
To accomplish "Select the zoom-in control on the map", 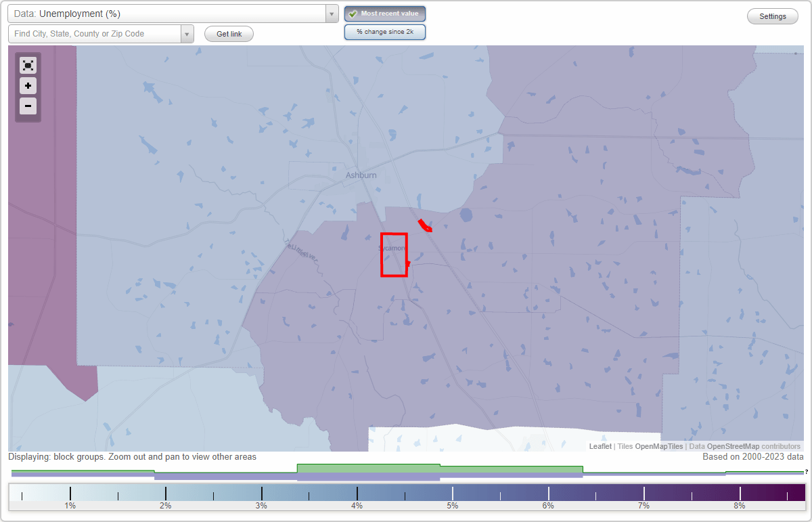I will [x=28, y=86].
